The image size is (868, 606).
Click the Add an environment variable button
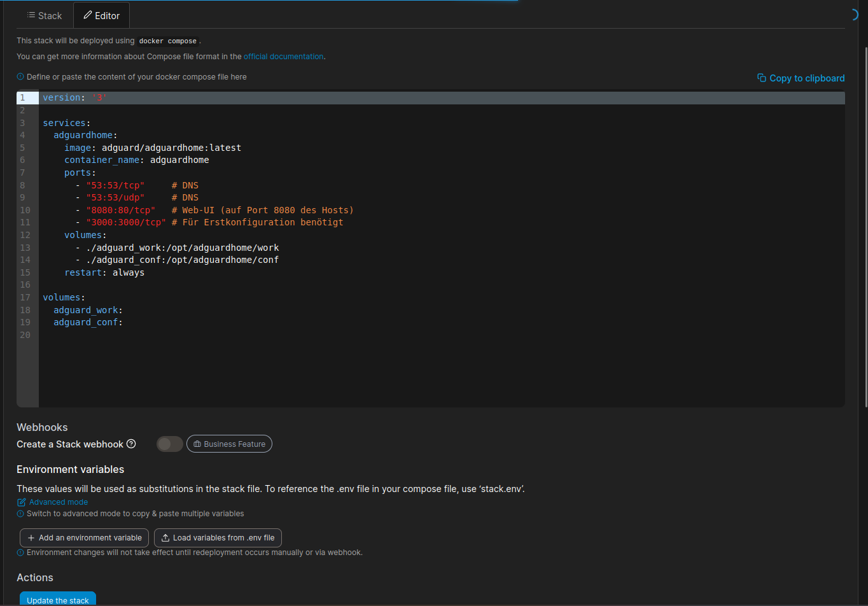(x=84, y=538)
